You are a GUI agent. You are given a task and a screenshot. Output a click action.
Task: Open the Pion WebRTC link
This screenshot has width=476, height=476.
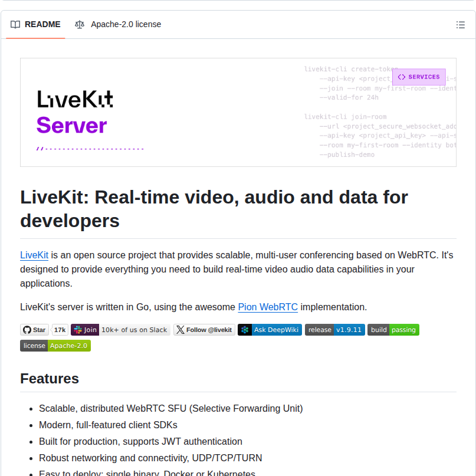(268, 307)
